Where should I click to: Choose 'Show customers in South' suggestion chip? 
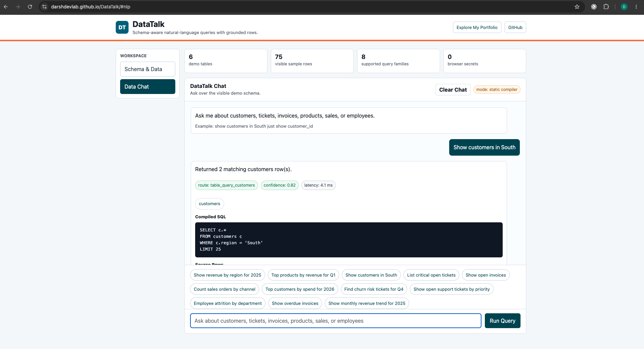[x=371, y=275]
